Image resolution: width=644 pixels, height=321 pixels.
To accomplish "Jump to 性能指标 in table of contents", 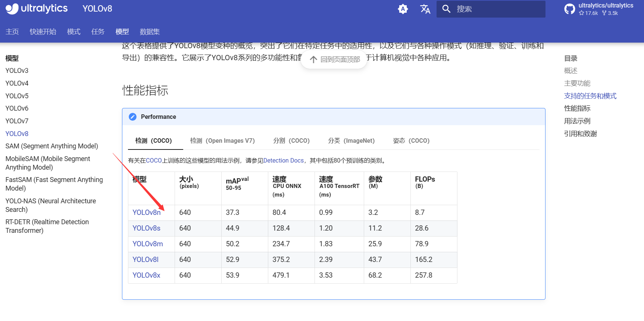I will click(x=578, y=108).
